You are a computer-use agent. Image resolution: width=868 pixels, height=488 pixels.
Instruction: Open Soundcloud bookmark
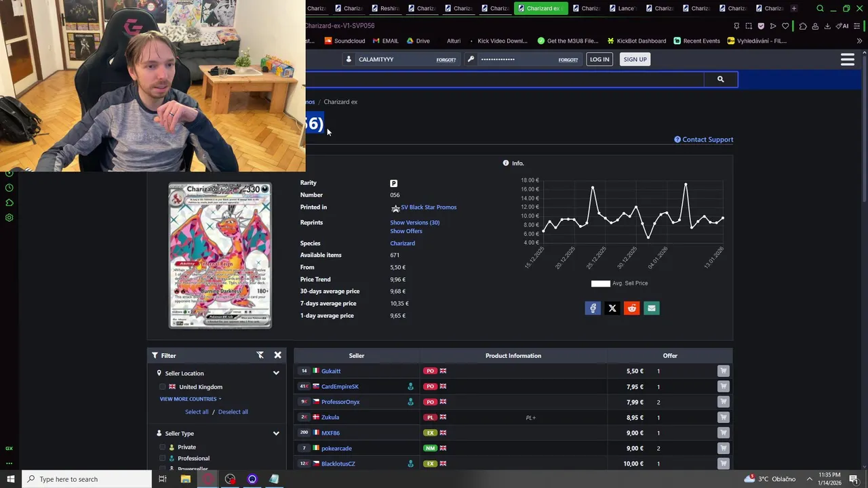click(x=345, y=41)
